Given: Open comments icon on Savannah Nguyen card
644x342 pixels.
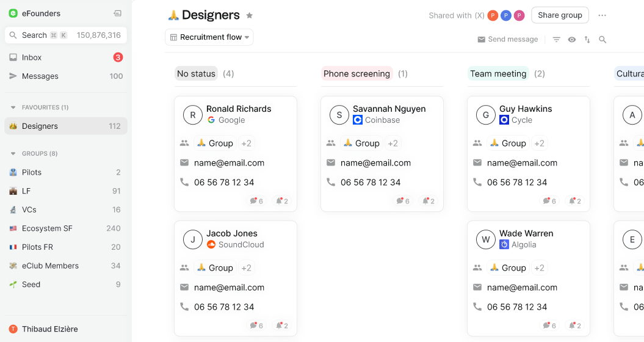Looking at the screenshot, I should (403, 201).
